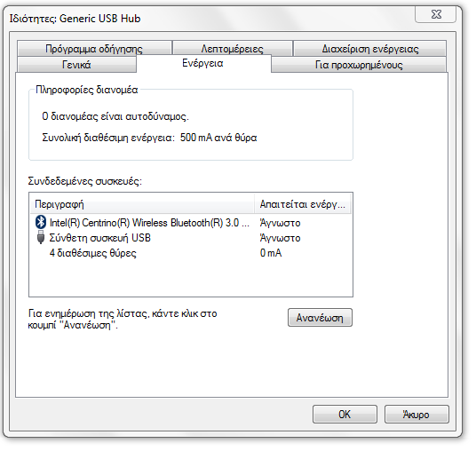
Task: Open the Διαχείριση ενέργειας tab
Action: (370, 49)
